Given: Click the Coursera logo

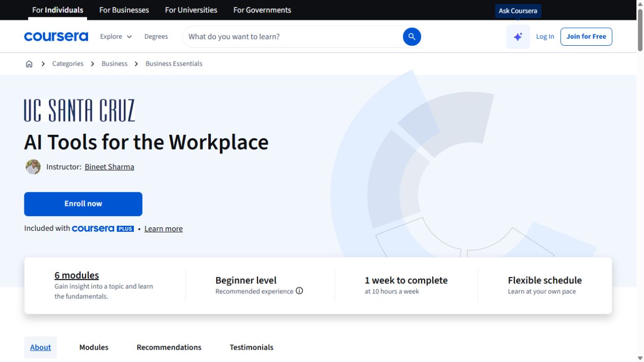Looking at the screenshot, I should pyautogui.click(x=56, y=37).
